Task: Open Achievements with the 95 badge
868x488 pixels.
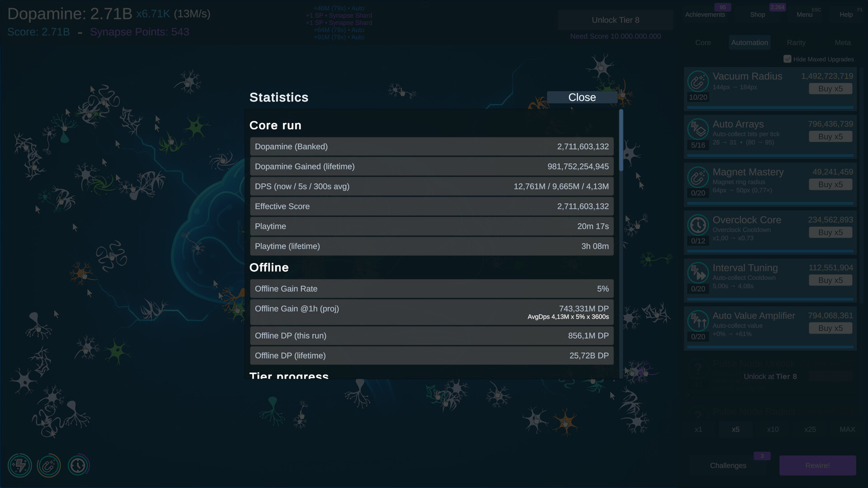Action: pos(704,14)
